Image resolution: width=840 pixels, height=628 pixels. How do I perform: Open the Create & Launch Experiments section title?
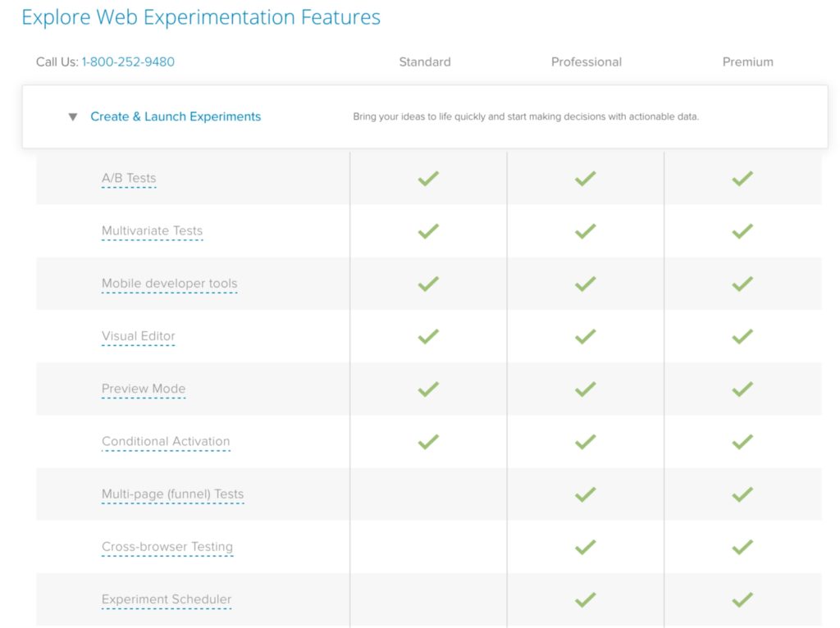176,116
